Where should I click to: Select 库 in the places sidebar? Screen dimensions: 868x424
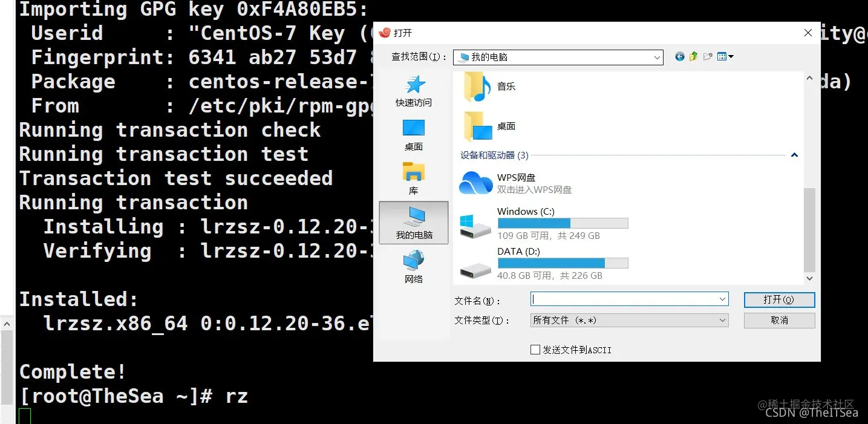414,179
